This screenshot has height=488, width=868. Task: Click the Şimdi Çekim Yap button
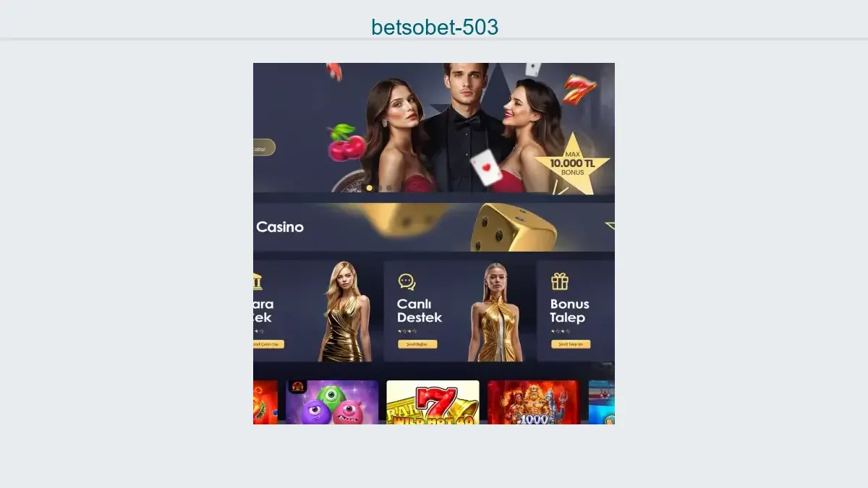tap(268, 344)
